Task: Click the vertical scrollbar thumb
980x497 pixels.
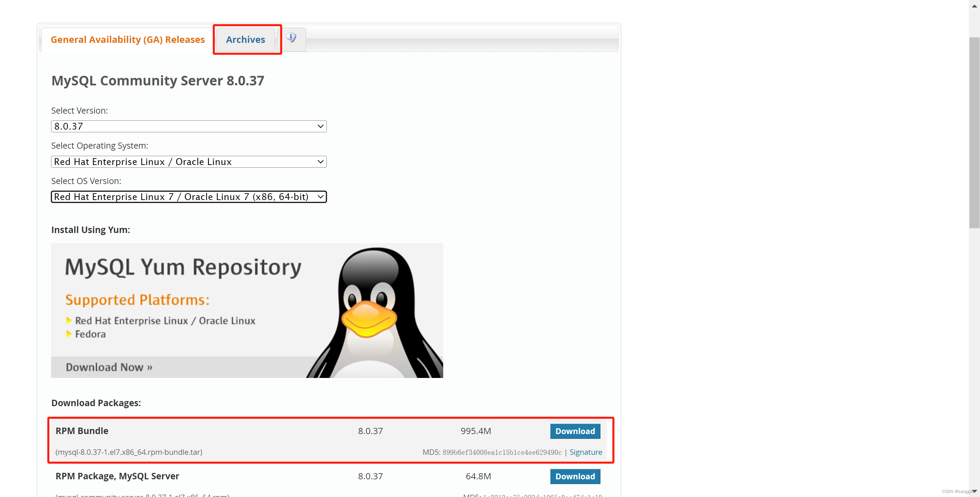Action: tap(974, 133)
